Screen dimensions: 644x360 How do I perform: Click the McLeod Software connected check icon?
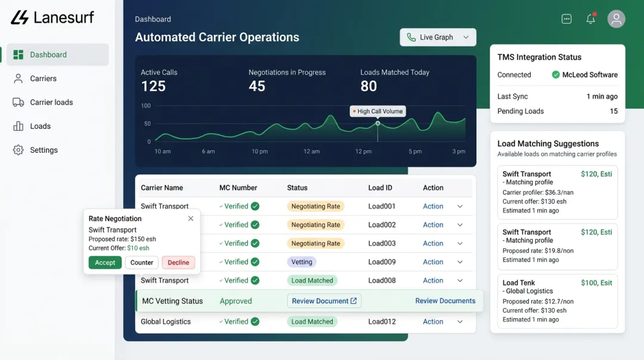pyautogui.click(x=556, y=75)
